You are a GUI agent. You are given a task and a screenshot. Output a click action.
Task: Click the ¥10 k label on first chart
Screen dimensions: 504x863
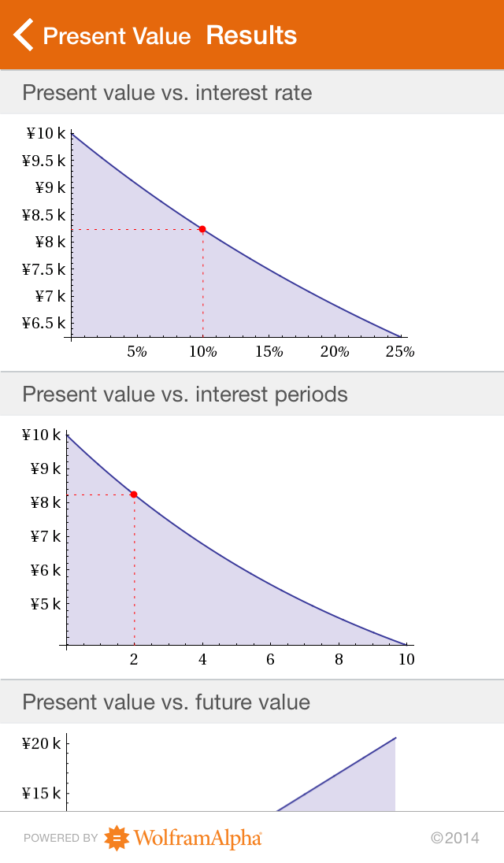[46, 134]
